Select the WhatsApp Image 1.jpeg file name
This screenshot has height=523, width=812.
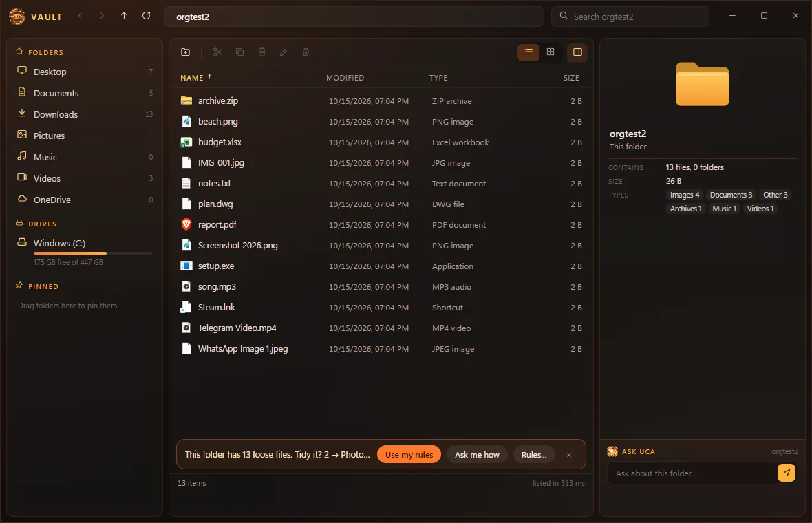243,348
